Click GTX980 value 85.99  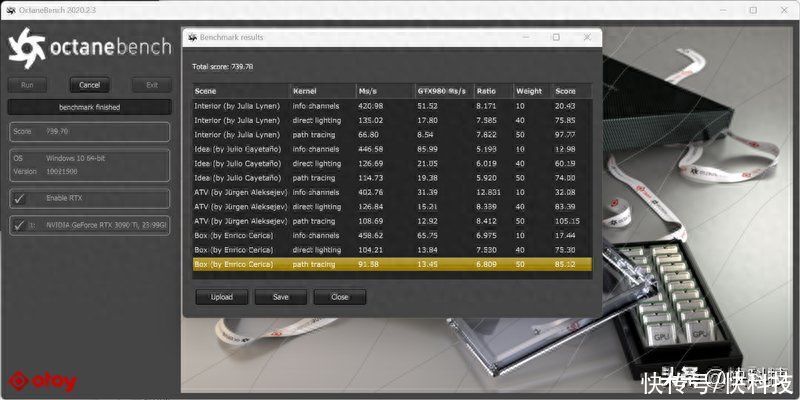428,149
